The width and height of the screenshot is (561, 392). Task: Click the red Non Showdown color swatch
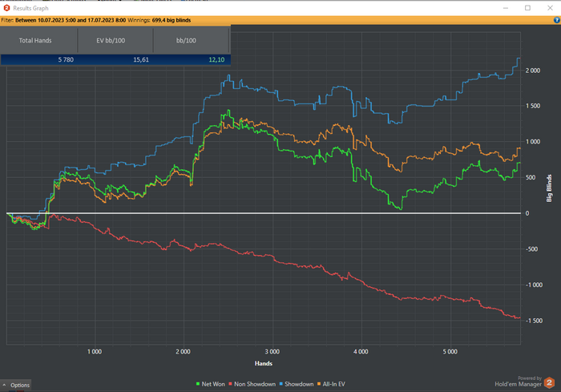[231, 384]
